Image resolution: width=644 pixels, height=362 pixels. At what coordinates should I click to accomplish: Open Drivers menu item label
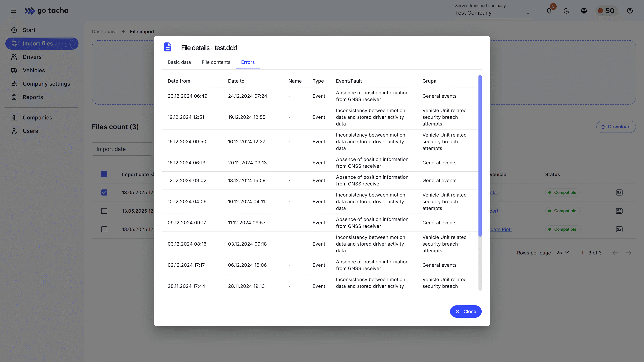(32, 57)
